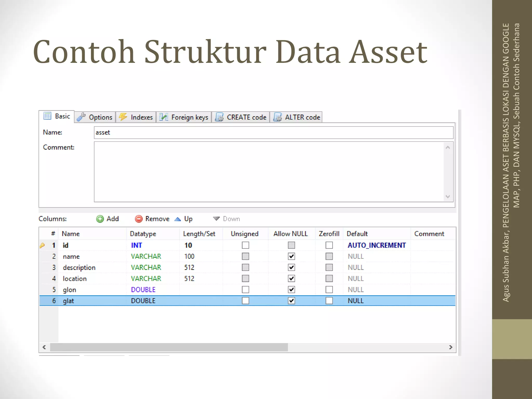Viewport: 532px width, 399px height.
Task: Click the green Add column icon
Action: [100, 219]
